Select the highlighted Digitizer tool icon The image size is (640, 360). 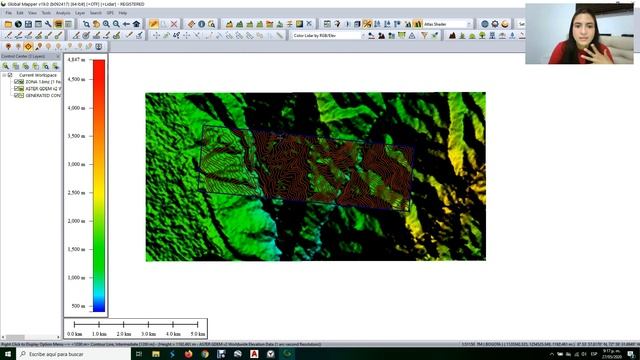[x=154, y=24]
